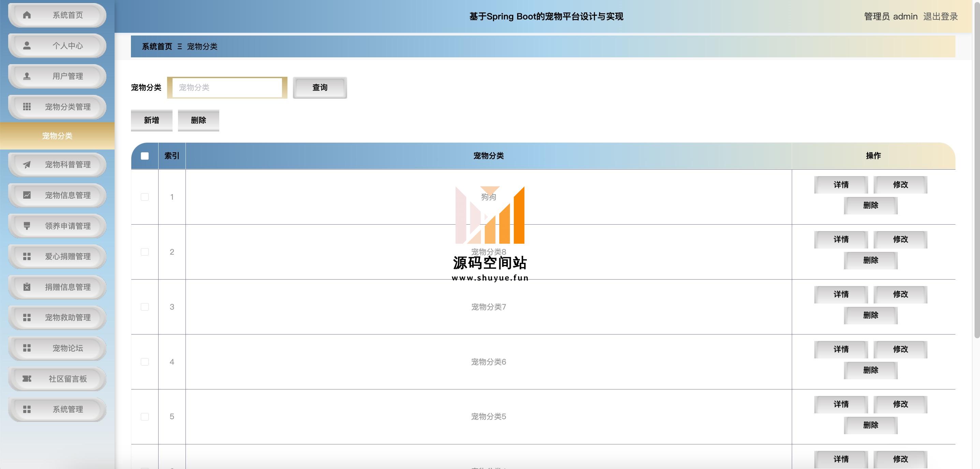Click the clipboard icon beside 捐赠信息管理
This screenshot has width=980, height=469.
click(27, 287)
